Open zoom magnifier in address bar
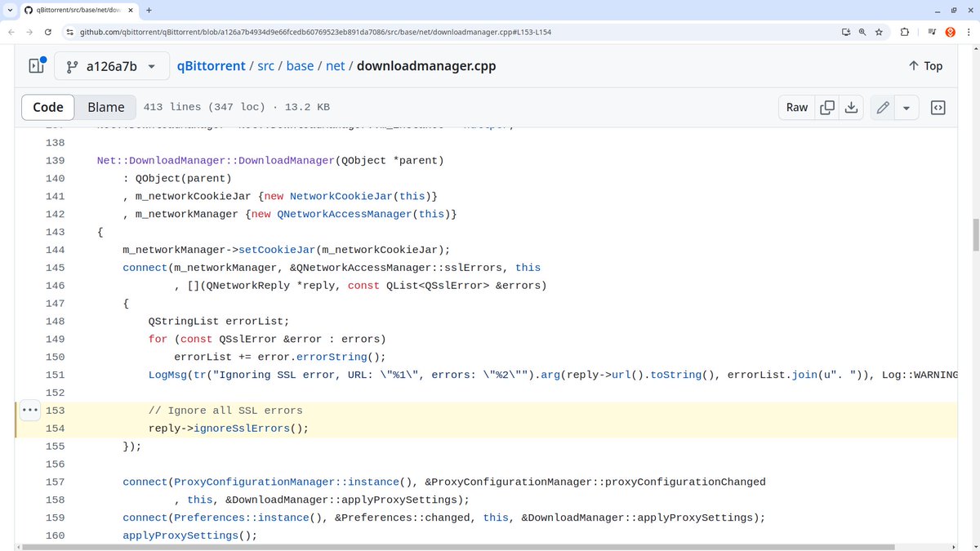This screenshot has width=980, height=551. click(x=862, y=32)
